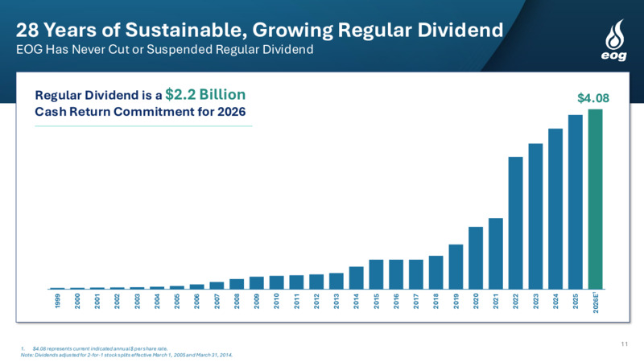This screenshot has width=644, height=362.
Task: Click the slide page number 11
Action: 625,344
